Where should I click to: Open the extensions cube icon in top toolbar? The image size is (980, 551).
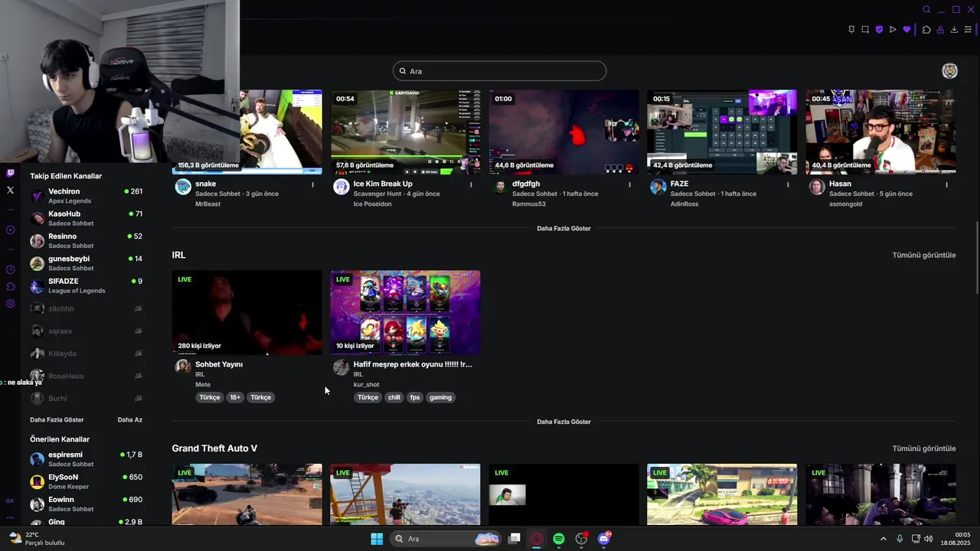click(x=926, y=29)
